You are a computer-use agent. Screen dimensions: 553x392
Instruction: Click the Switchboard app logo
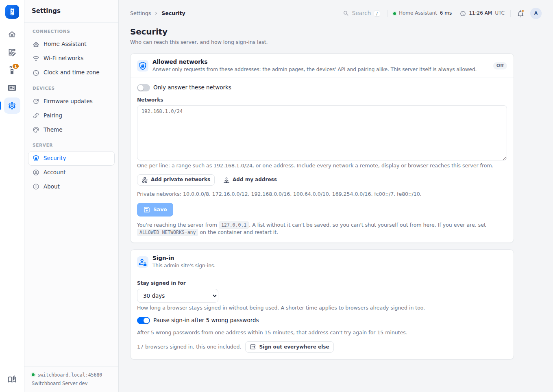click(12, 12)
